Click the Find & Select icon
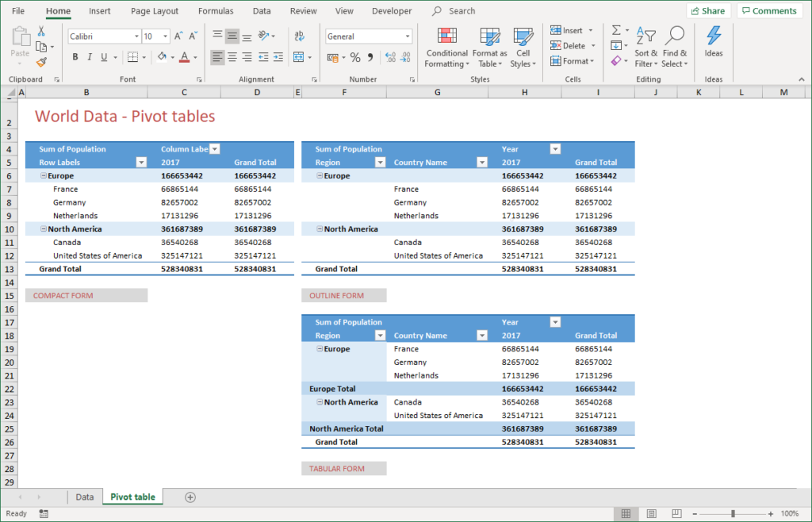812x522 pixels. pyautogui.click(x=675, y=46)
